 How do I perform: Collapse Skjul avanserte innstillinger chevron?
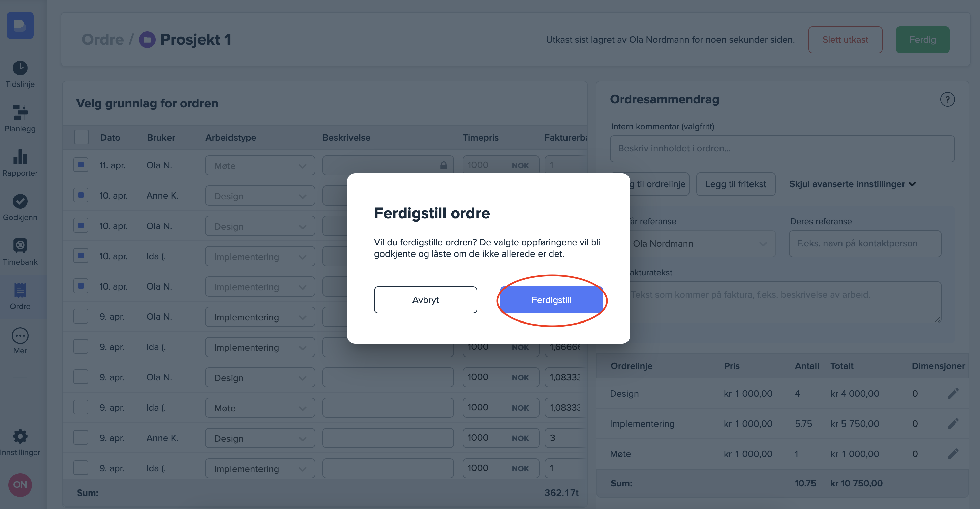pyautogui.click(x=912, y=184)
